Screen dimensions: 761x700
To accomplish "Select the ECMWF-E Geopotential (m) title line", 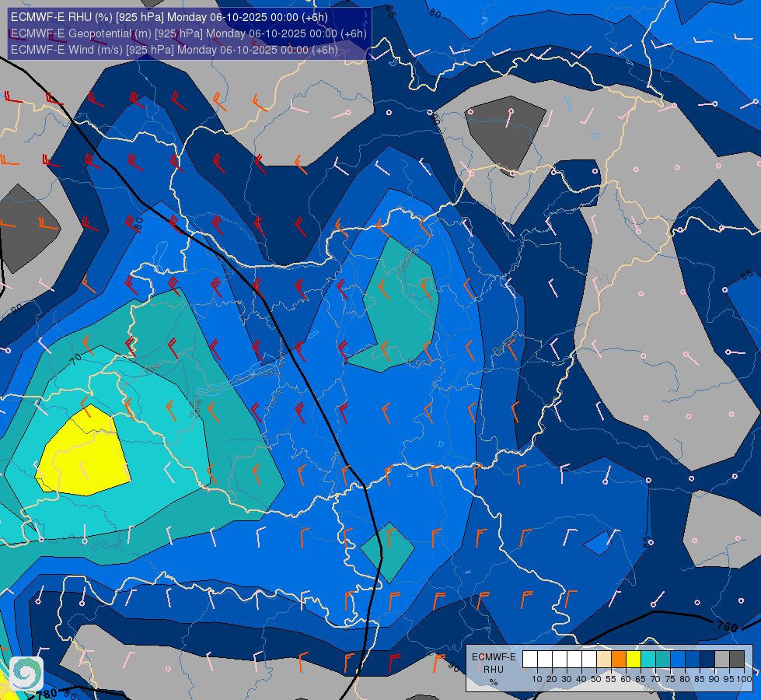I will click(x=188, y=33).
